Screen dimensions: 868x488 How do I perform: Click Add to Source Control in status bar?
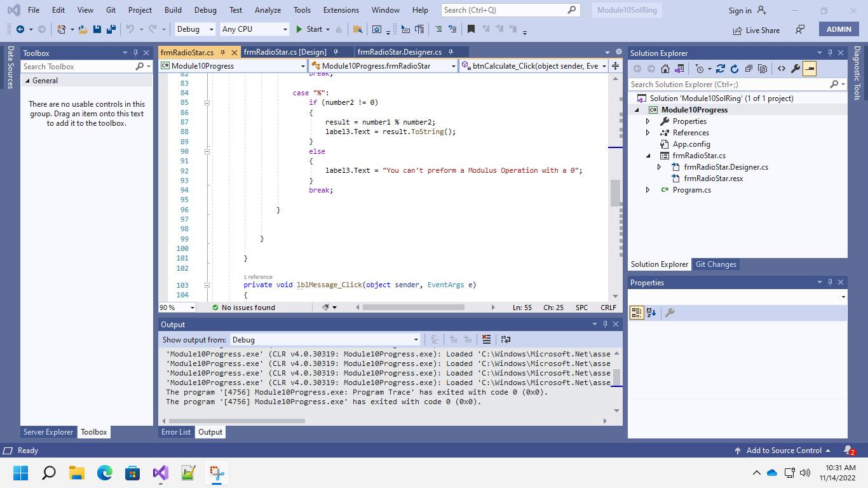[783, 451]
